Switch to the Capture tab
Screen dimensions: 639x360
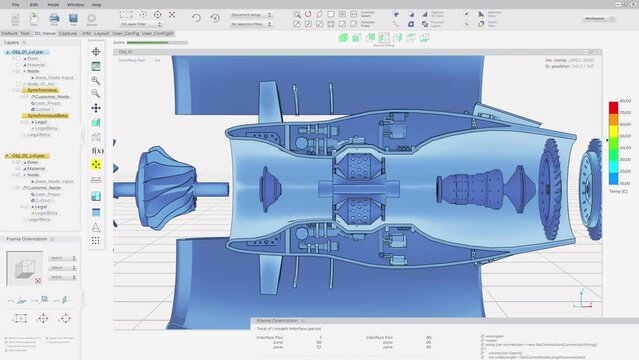68,33
